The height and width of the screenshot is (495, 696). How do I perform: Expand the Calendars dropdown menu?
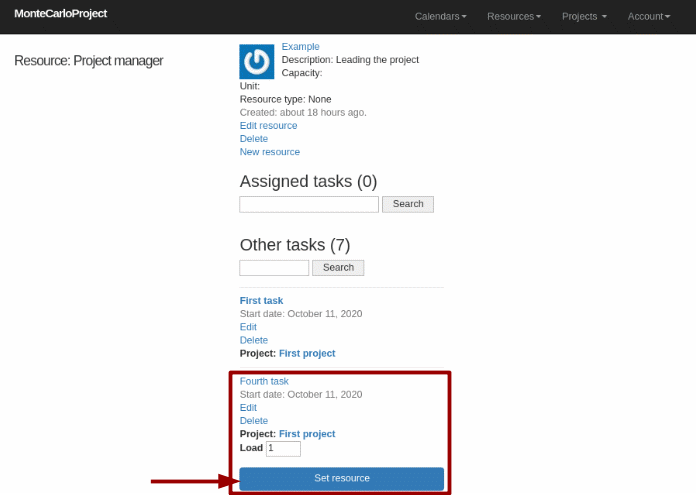pyautogui.click(x=440, y=16)
